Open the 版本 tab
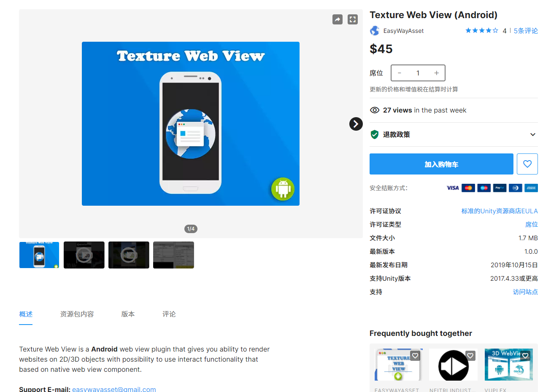Image resolution: width=551 pixels, height=392 pixels. (x=128, y=314)
